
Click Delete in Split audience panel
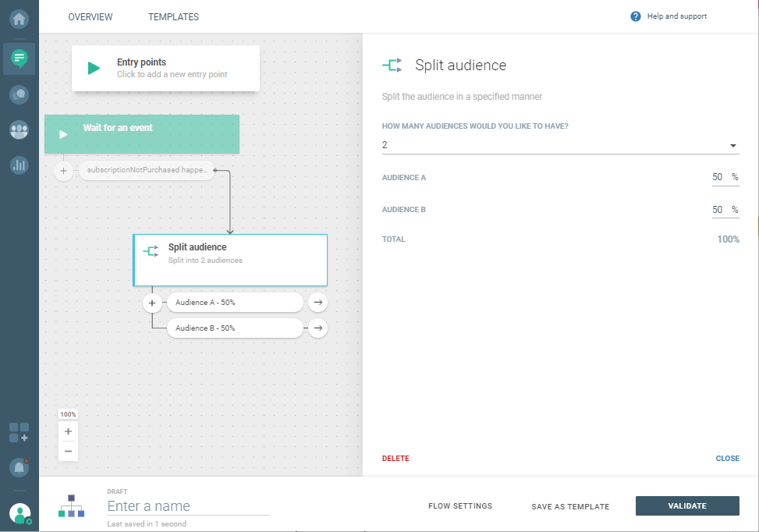click(x=395, y=459)
